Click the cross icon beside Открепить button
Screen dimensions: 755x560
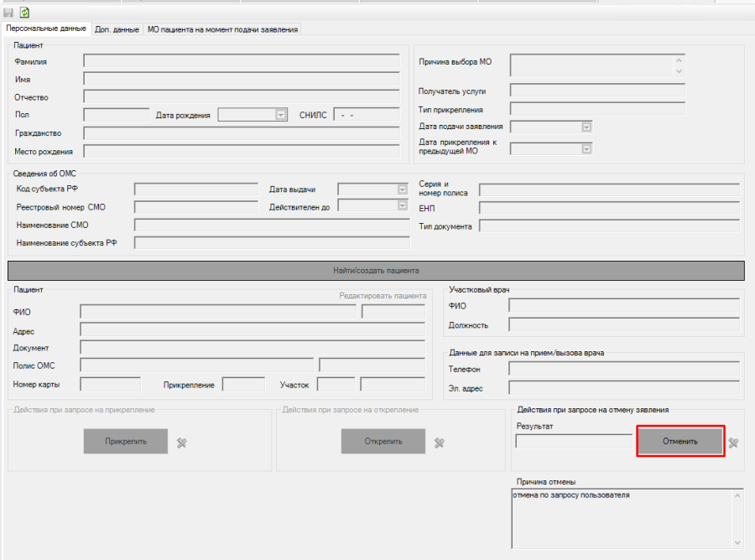[x=439, y=443]
